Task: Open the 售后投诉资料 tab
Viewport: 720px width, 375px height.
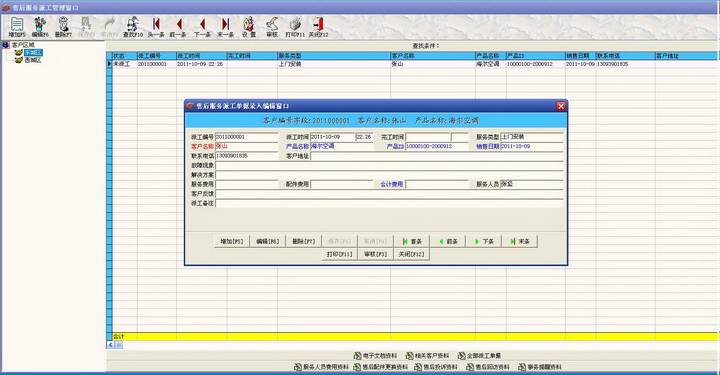Action: (436, 367)
